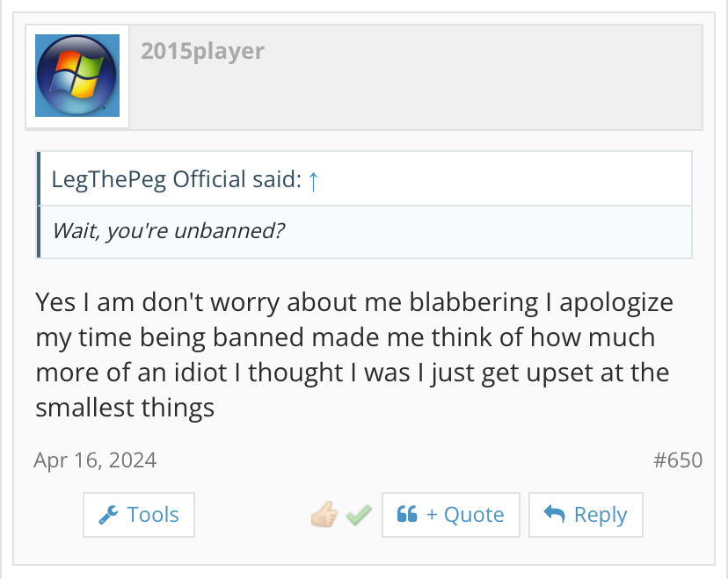This screenshot has width=728, height=579.
Task: Click the post body text about blabbering
Action: point(352,355)
